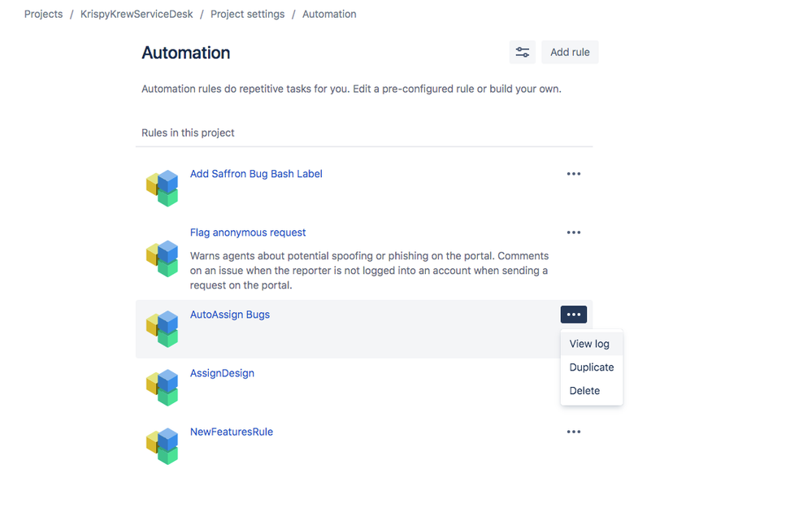812x508 pixels.
Task: Click the NewFeaturesRule cube icon
Action: (163, 445)
